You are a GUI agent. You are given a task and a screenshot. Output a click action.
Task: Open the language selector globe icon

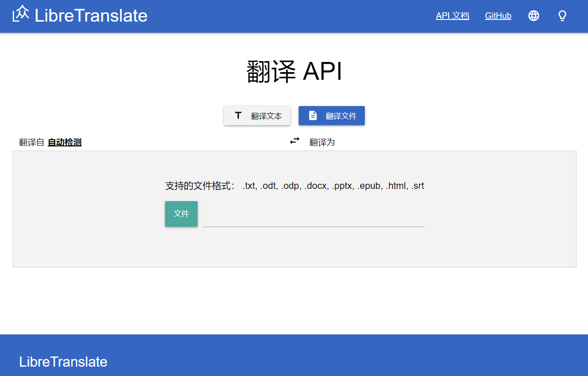pos(533,16)
